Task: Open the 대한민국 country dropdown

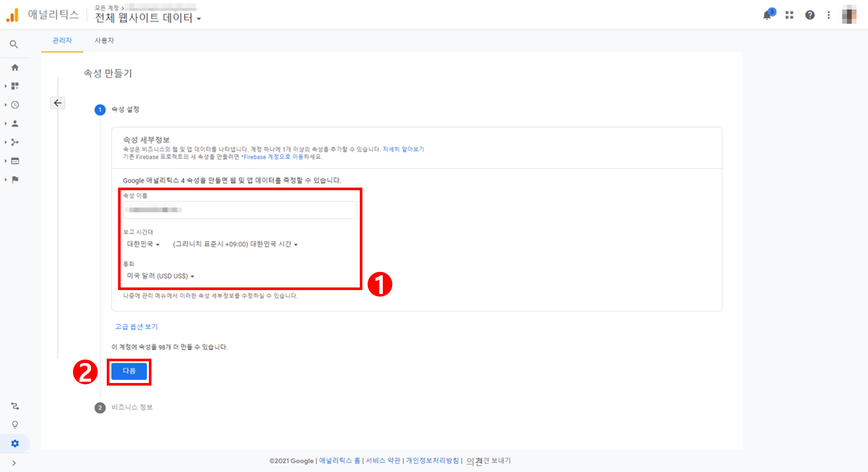Action: (x=143, y=244)
